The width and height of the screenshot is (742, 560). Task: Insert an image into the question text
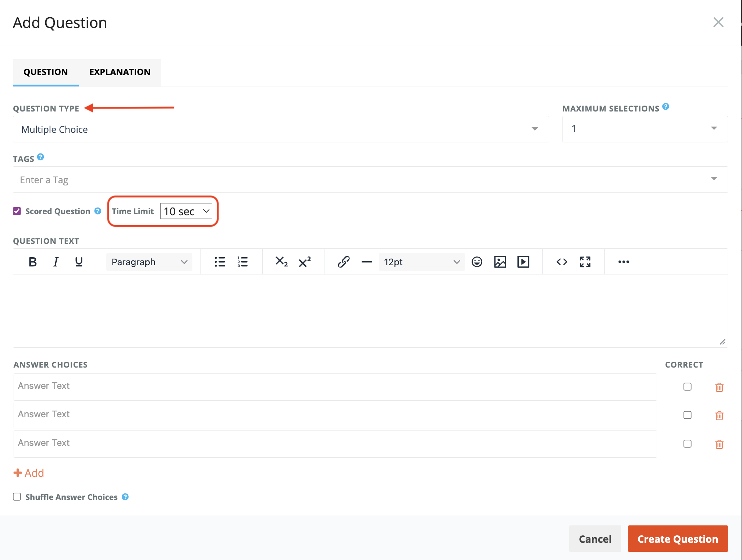pos(500,262)
